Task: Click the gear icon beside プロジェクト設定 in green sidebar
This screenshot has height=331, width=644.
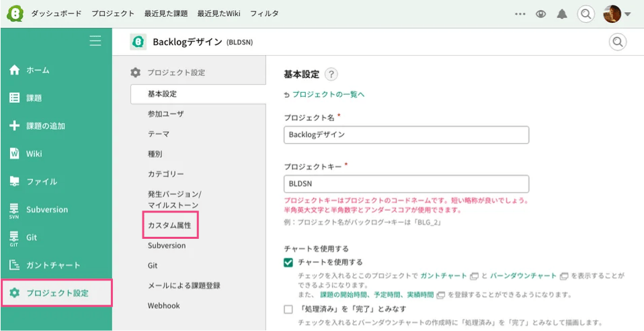Action: 14,293
